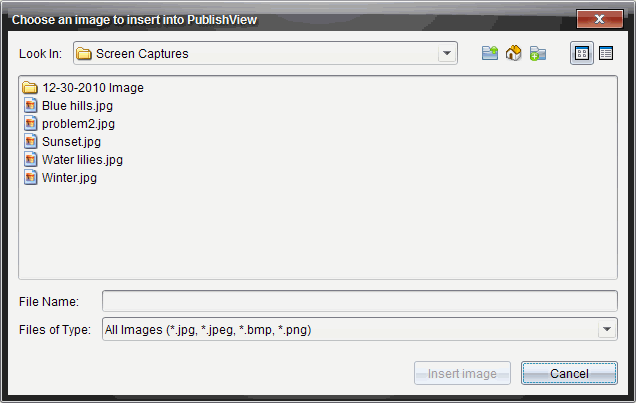Image resolution: width=636 pixels, height=403 pixels.
Task: Click the file icon next to Sunset.jpg
Action: (30, 142)
